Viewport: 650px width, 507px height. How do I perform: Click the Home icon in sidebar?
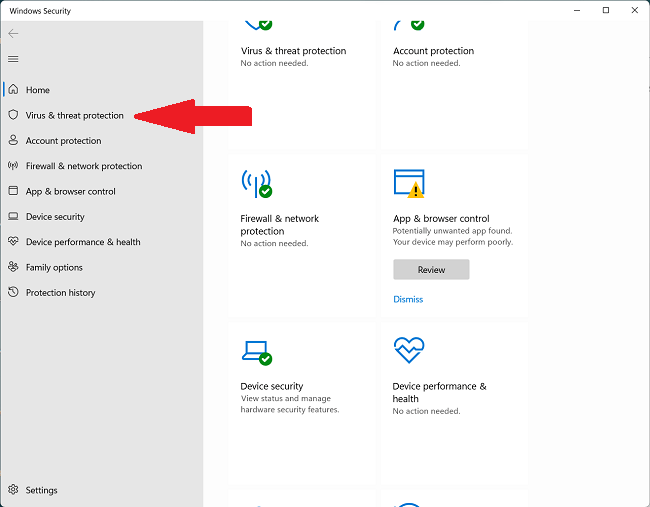[13, 90]
